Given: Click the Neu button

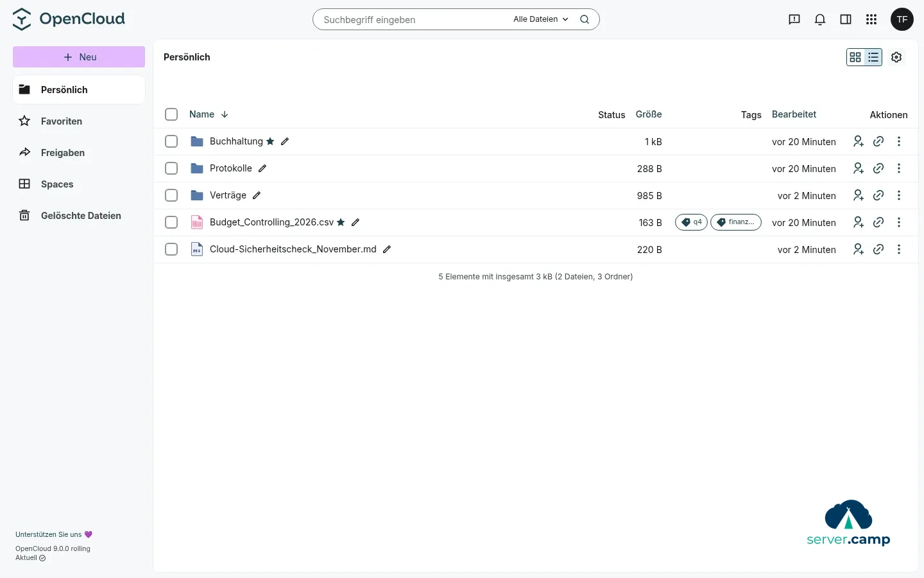Looking at the screenshot, I should (x=79, y=57).
